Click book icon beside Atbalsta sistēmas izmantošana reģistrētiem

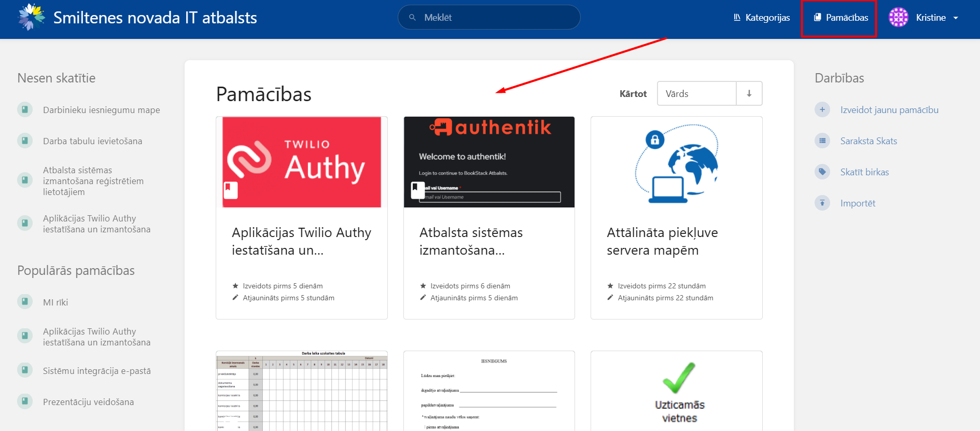tap(25, 180)
